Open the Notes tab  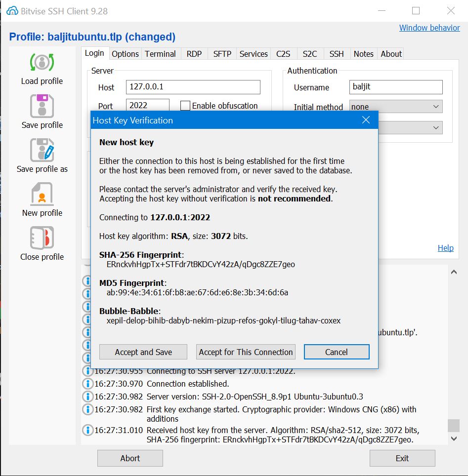363,54
